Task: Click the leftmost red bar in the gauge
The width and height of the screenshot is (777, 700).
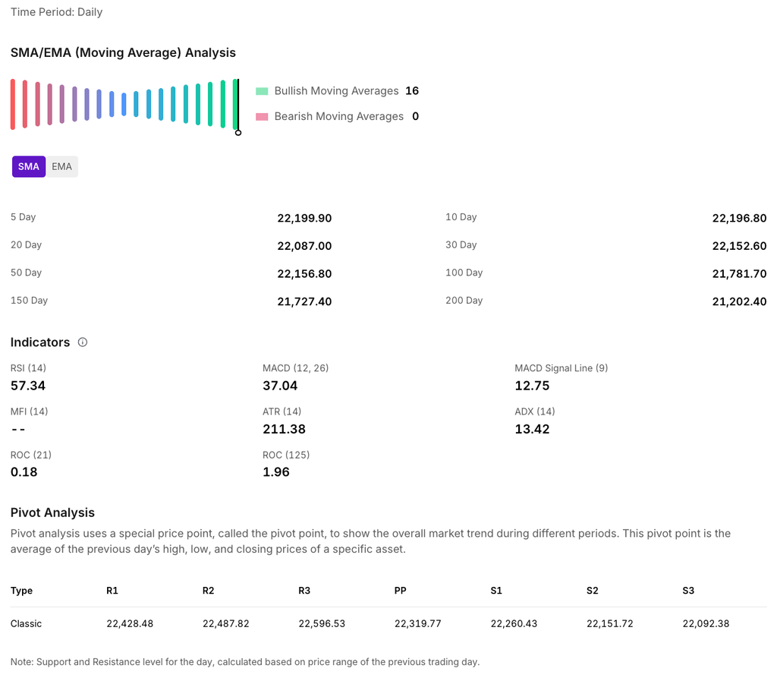Action: [13, 104]
